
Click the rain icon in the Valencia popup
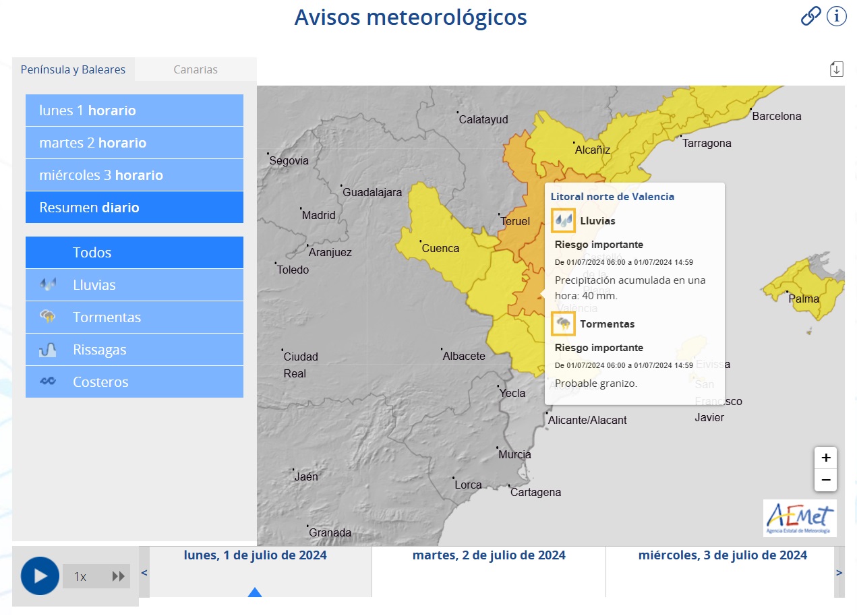(563, 220)
